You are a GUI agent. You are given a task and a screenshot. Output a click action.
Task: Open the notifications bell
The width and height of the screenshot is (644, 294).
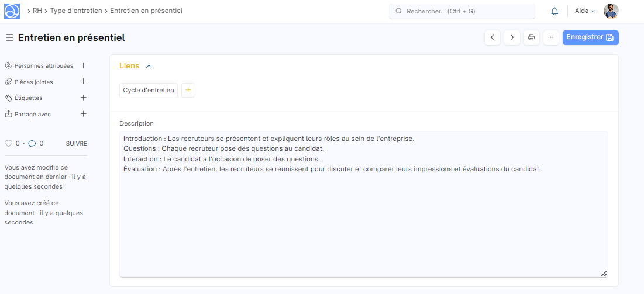555,11
